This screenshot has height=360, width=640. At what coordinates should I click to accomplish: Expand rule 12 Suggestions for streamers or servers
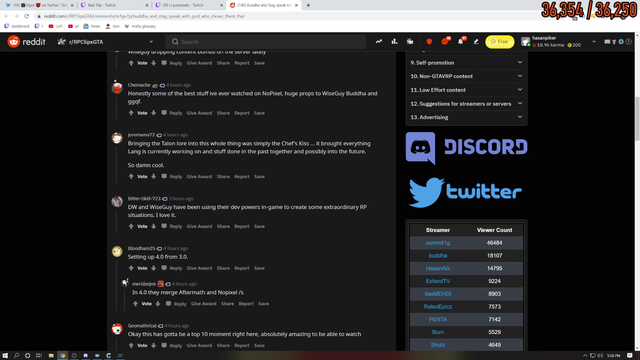[466, 104]
